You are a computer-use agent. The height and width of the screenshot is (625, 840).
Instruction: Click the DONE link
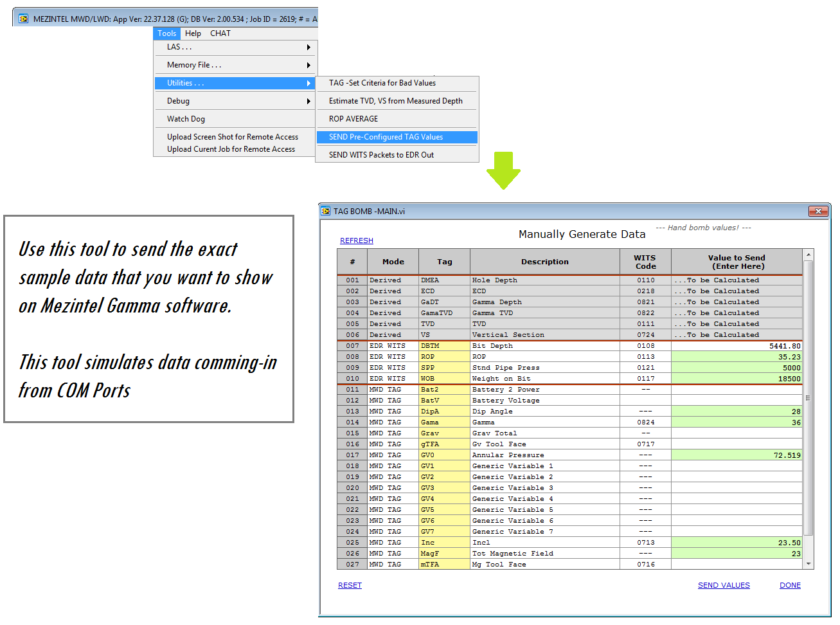click(790, 585)
